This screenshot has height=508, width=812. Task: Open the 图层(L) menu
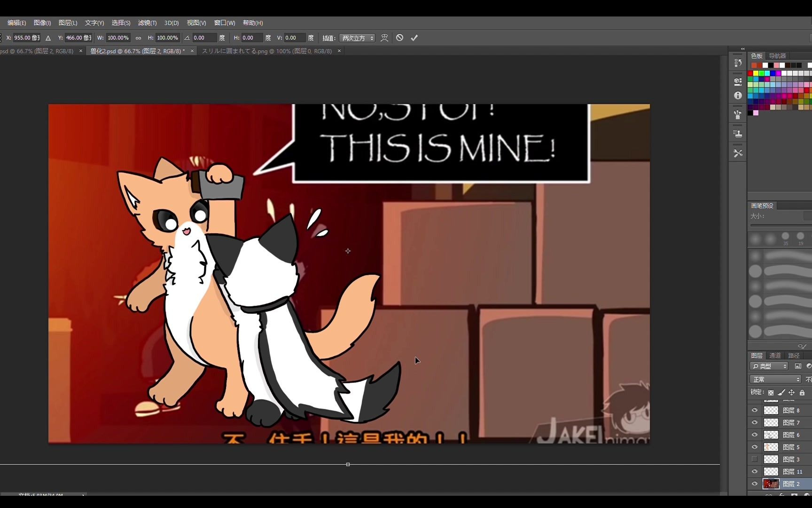68,23
